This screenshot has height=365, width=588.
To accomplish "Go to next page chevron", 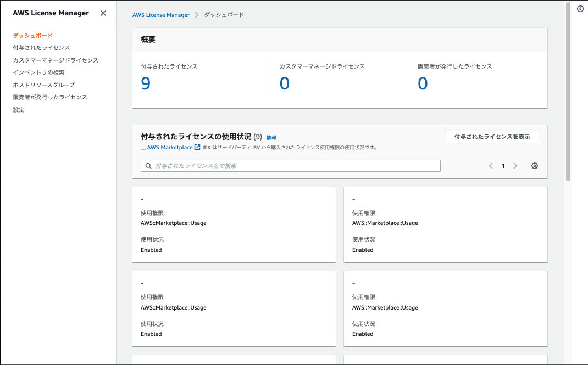I will 515,166.
